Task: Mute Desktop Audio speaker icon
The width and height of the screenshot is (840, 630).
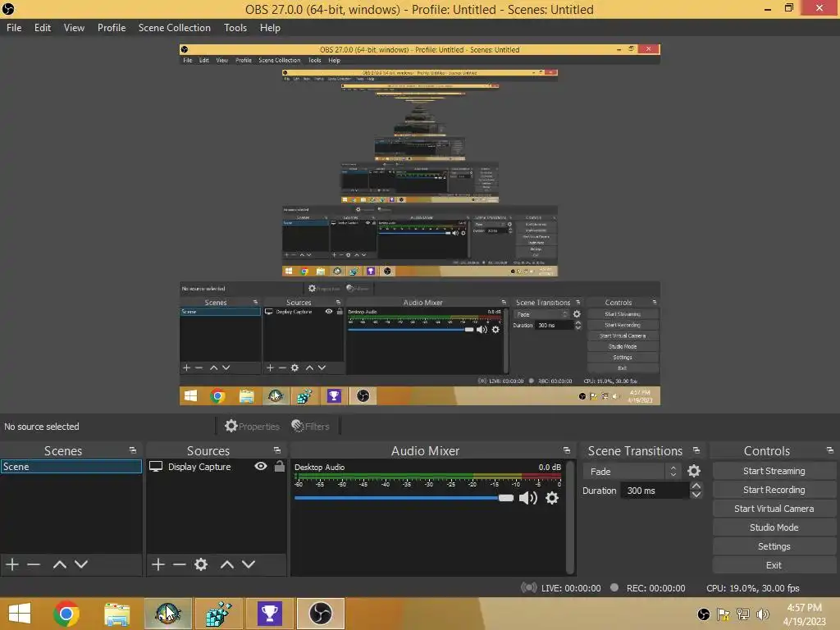Action: [x=527, y=498]
